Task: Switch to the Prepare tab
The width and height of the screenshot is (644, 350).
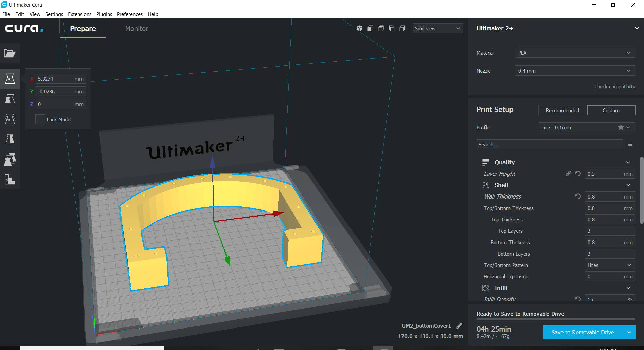Action: [83, 29]
